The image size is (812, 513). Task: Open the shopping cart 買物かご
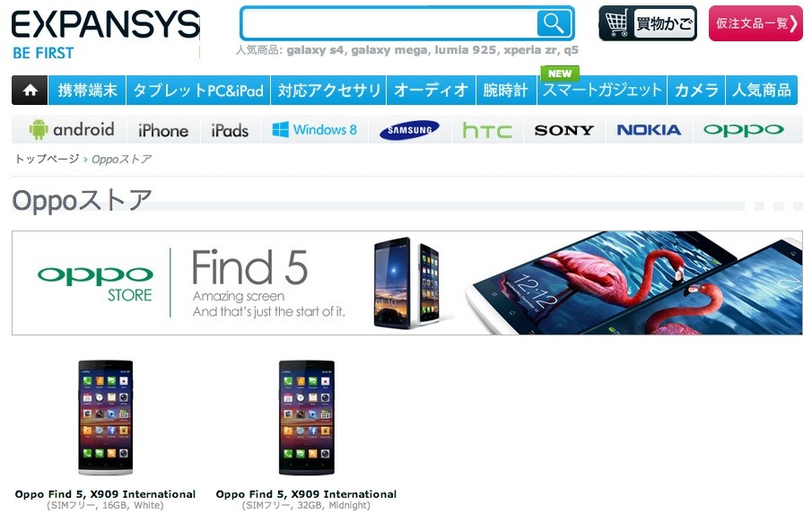point(647,23)
